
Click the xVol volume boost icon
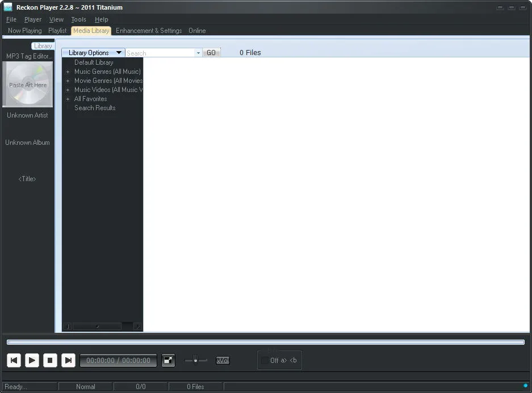(223, 361)
